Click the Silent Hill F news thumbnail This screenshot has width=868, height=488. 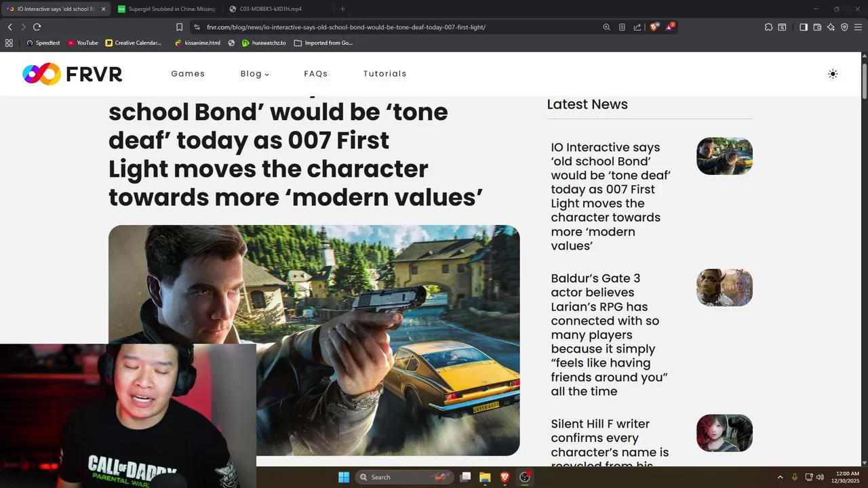pyautogui.click(x=724, y=433)
